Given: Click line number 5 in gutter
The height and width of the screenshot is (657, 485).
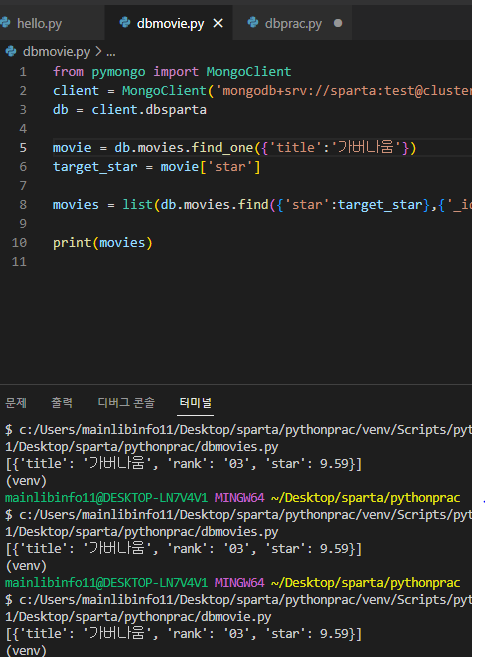Looking at the screenshot, I should coord(23,148).
